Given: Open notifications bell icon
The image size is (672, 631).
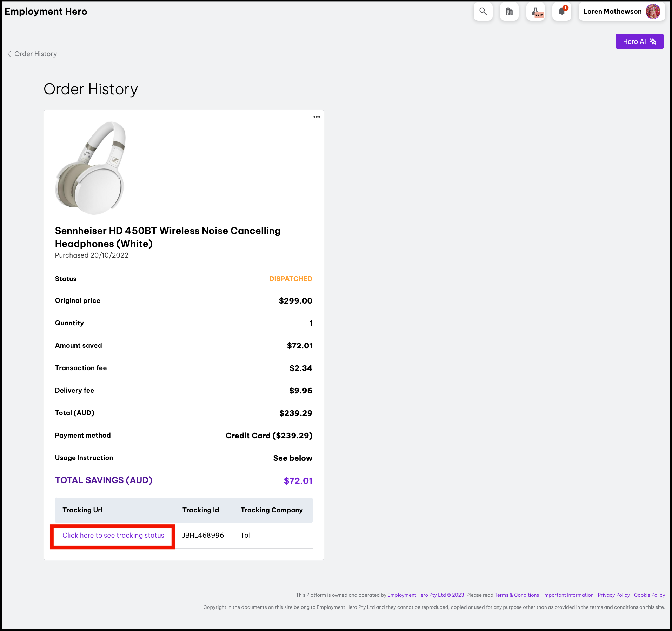Looking at the screenshot, I should 562,12.
